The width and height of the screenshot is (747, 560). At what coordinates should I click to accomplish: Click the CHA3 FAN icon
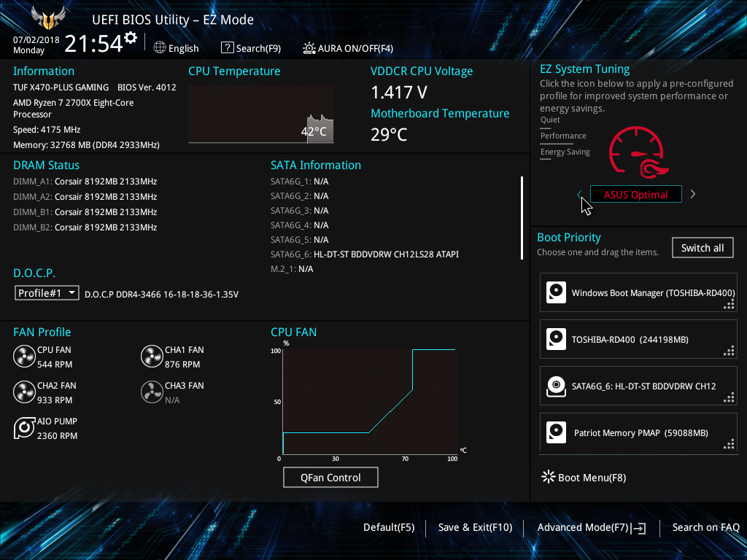pos(152,392)
